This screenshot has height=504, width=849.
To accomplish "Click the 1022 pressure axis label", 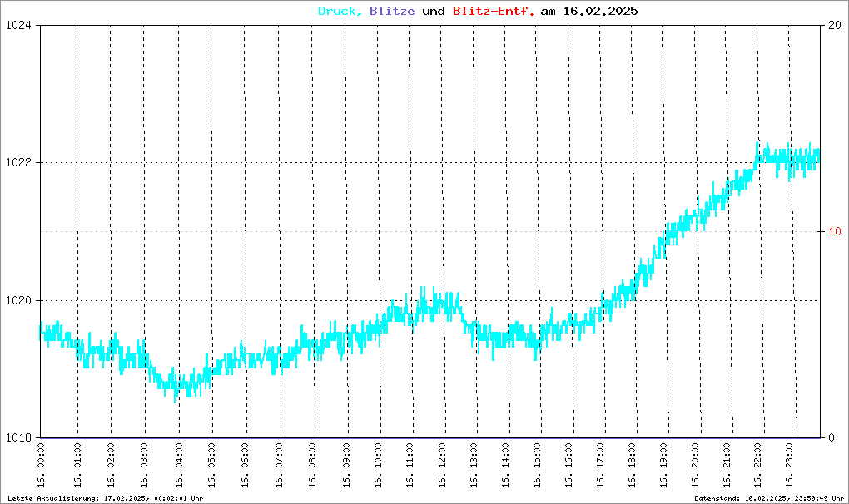I will pyautogui.click(x=17, y=162).
